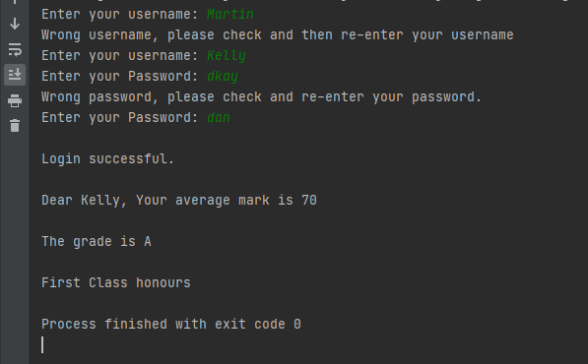Click the second 'Enter your Password:' prompt text

[120, 118]
